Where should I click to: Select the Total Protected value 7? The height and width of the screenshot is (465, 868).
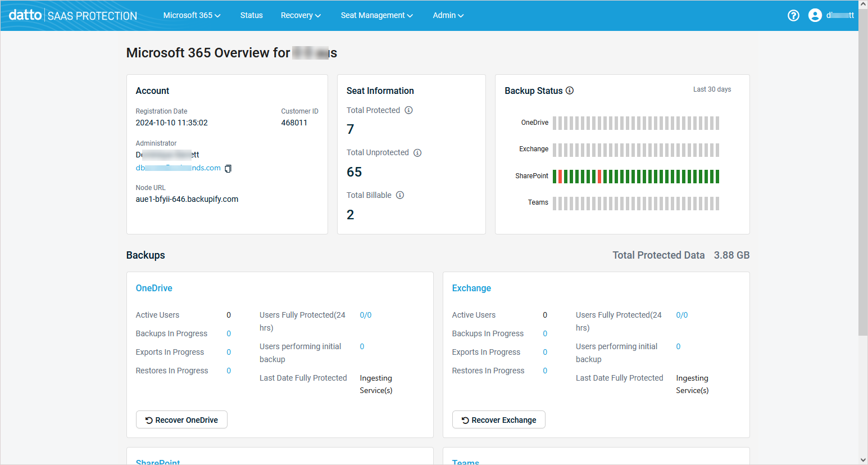351,129
